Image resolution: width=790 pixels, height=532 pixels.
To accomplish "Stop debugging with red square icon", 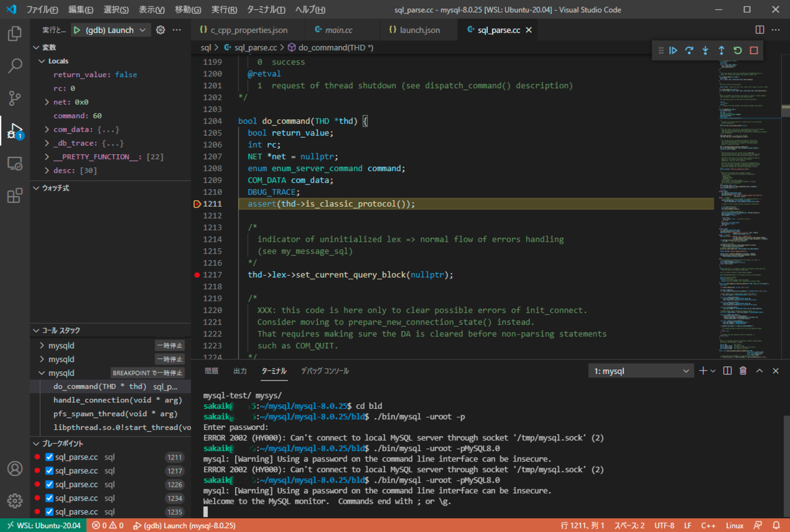I will coord(754,51).
